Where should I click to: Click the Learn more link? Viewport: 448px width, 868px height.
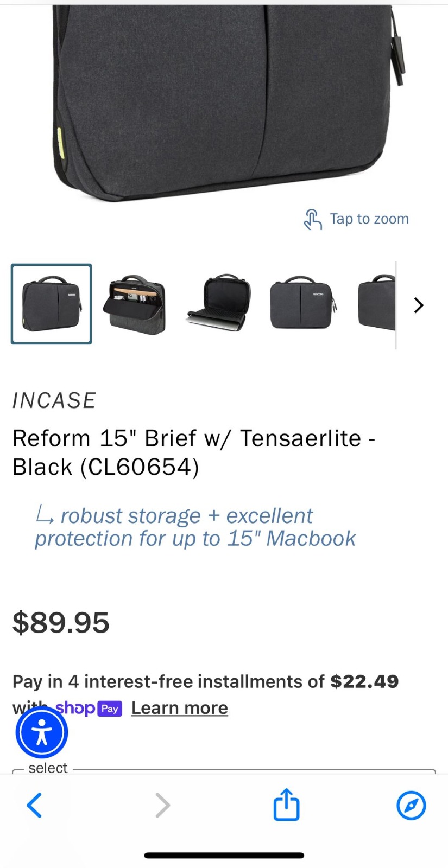180,708
